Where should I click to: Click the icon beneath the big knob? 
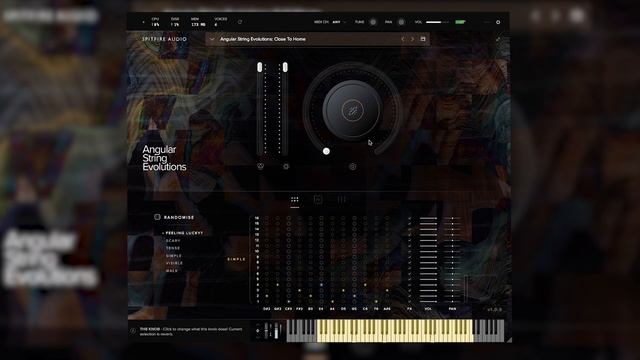[353, 167]
